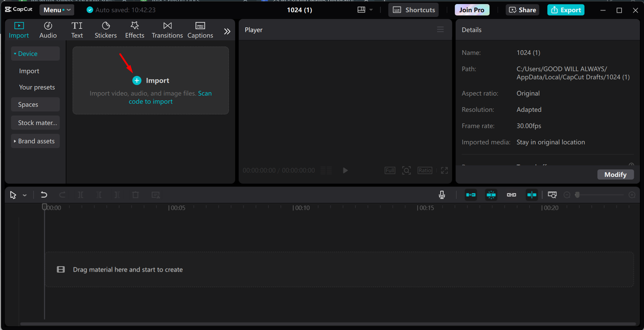Open the Transitions tab
Screen dimensions: 644x330
click(168, 30)
